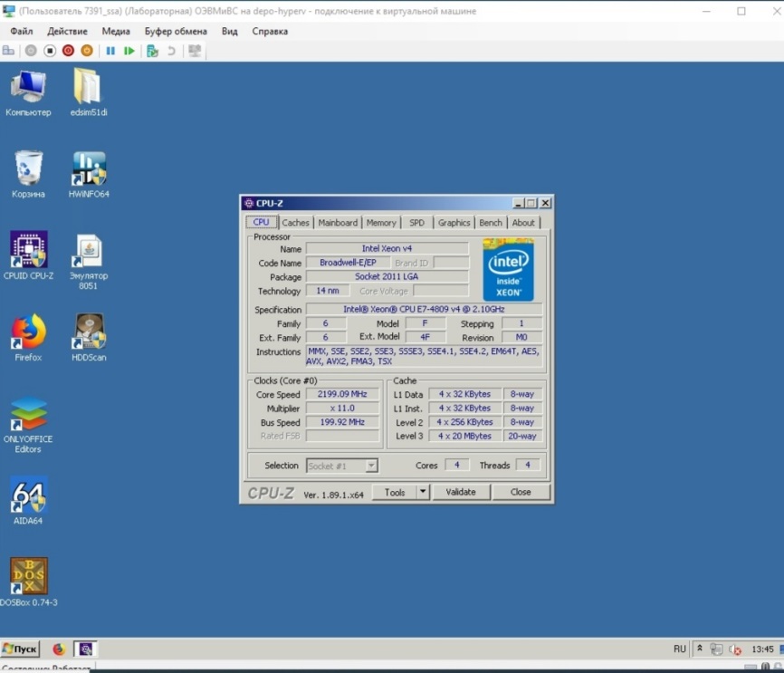Image resolution: width=784 pixels, height=673 pixels.
Task: Open the Медиа menu
Action: tap(116, 31)
